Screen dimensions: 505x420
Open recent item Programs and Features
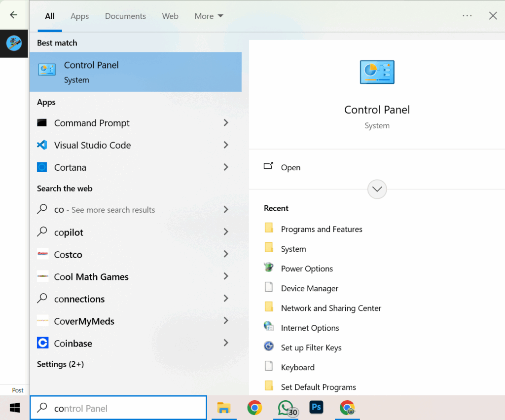point(322,229)
